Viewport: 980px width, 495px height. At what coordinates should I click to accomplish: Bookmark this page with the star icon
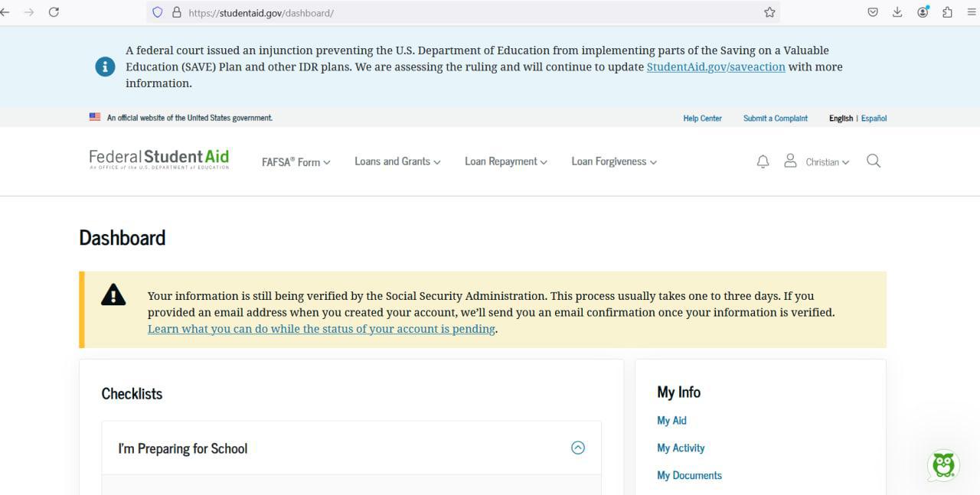point(769,12)
